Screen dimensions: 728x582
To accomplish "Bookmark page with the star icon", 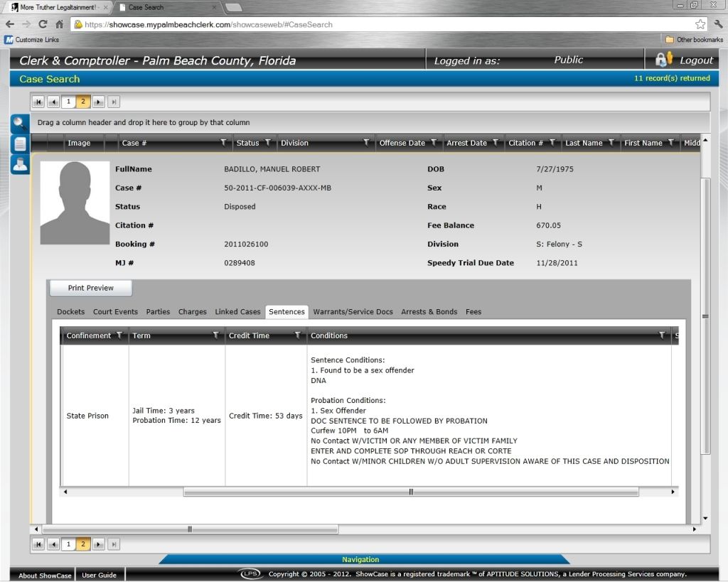I will coord(700,24).
